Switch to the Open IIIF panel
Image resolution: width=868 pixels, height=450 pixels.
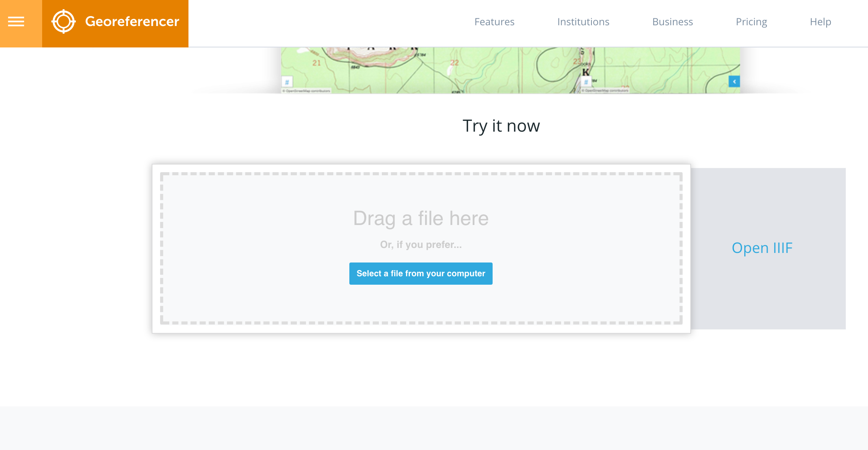point(762,248)
